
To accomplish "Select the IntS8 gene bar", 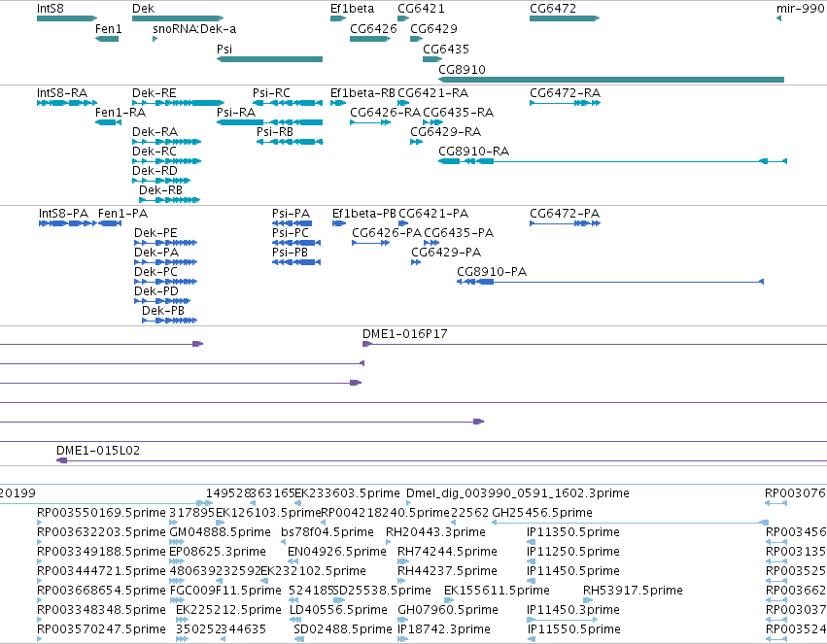I will [x=67, y=18].
